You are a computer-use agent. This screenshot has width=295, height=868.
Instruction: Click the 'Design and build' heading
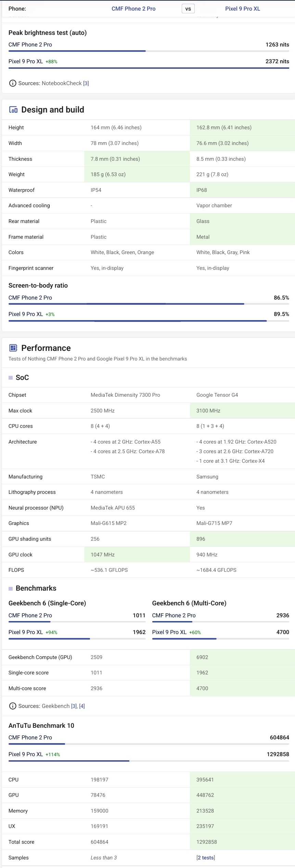[x=53, y=110]
